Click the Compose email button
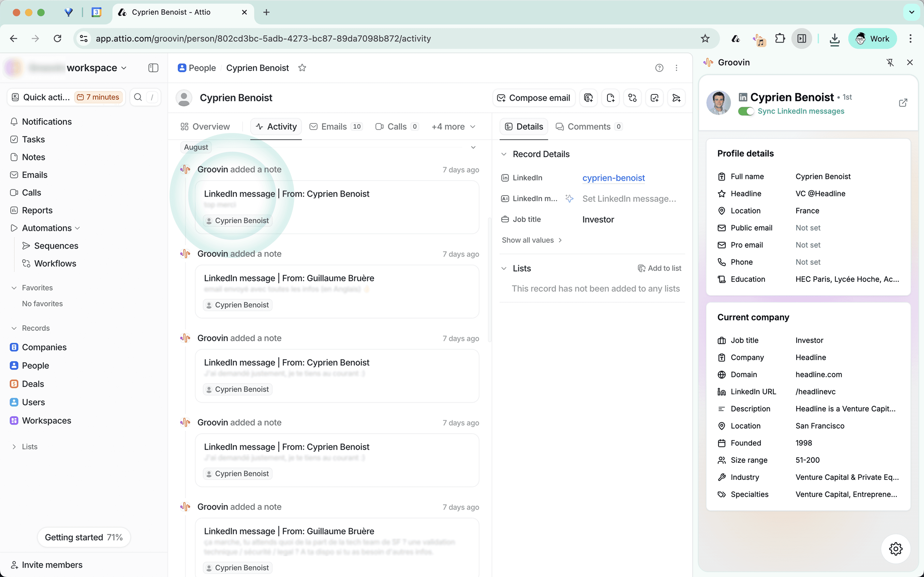The image size is (924, 577). point(533,98)
